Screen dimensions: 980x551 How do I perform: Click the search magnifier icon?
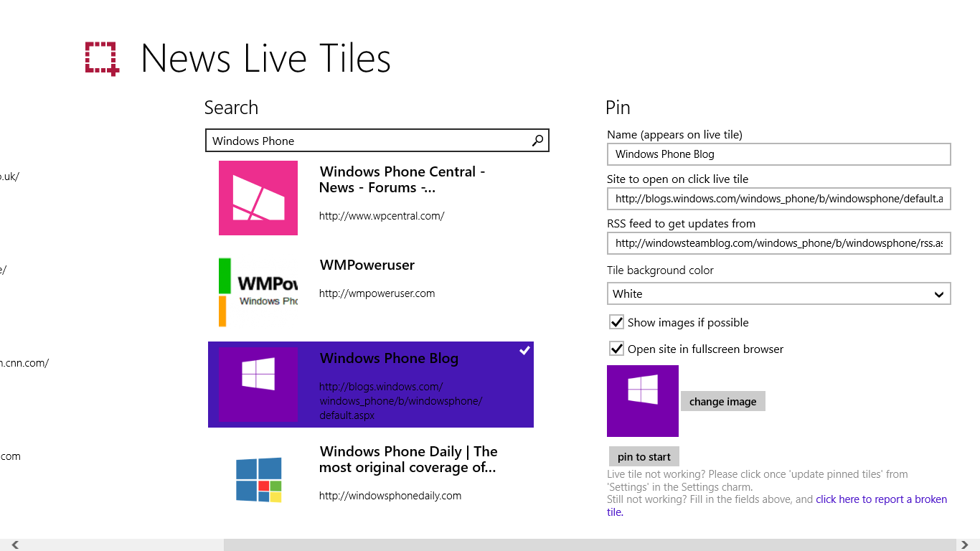click(x=537, y=141)
